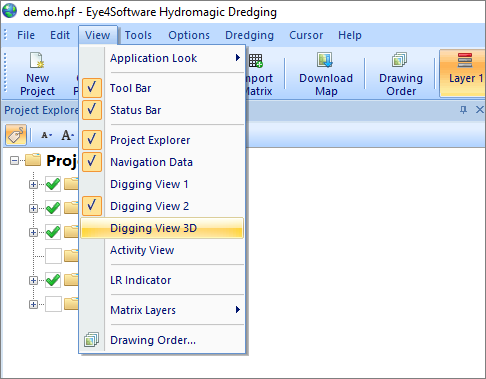Open Drawing Order... from View menu
The image size is (486, 379).
162,340
